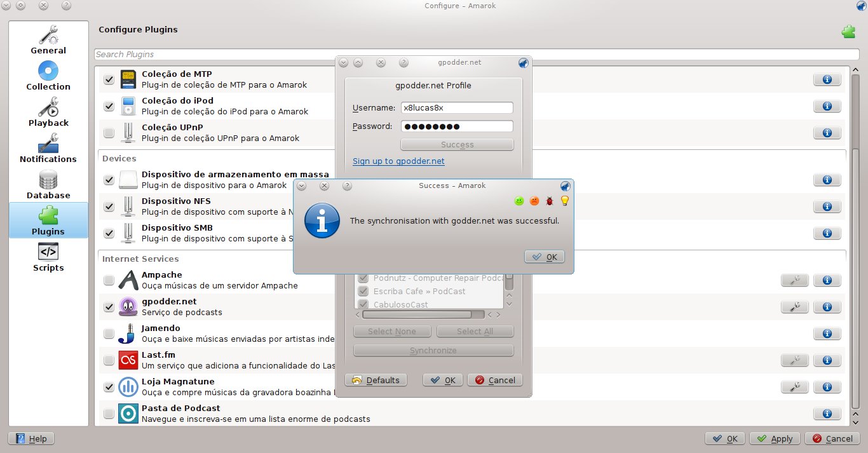Toggle the Dispositivo SMB checkbox

click(x=109, y=233)
